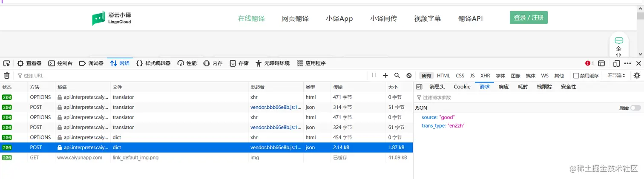Switch to Cookie tab

coord(462,87)
